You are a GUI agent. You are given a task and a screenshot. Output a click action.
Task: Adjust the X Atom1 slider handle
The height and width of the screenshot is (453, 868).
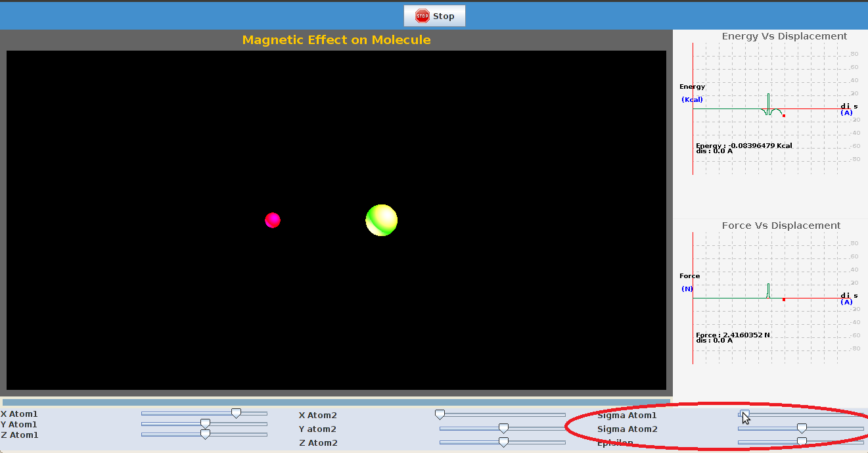pyautogui.click(x=236, y=414)
